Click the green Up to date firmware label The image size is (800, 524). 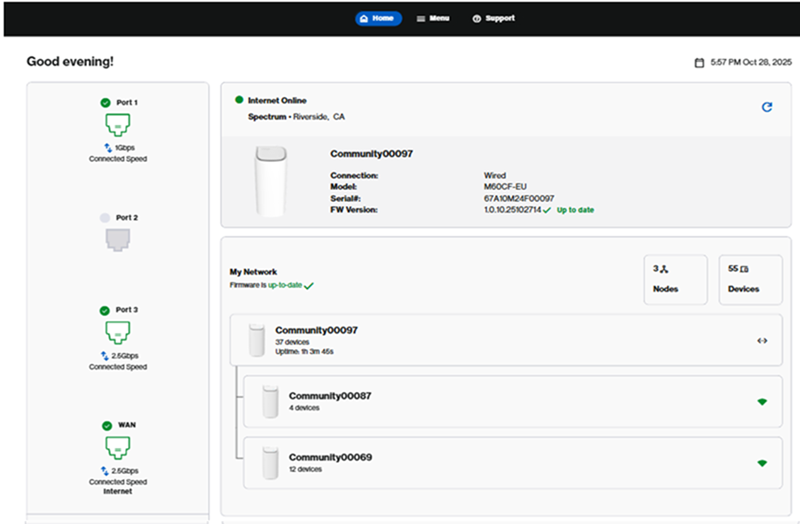575,210
